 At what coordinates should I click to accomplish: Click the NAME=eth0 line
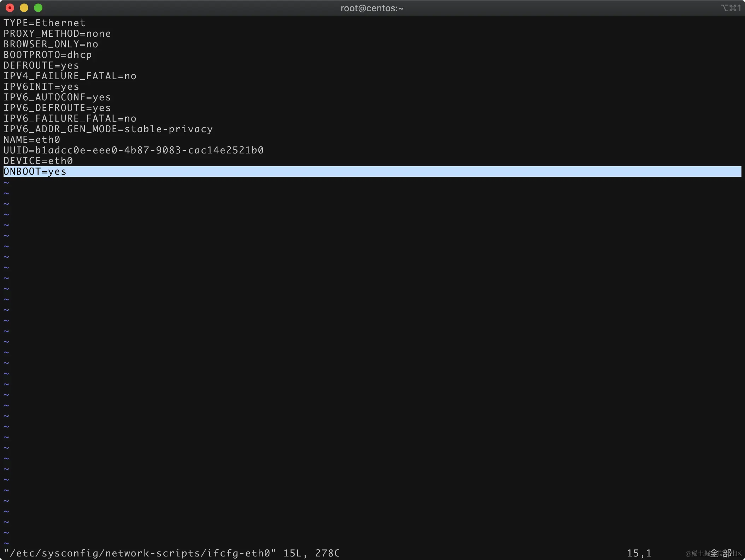tap(32, 140)
